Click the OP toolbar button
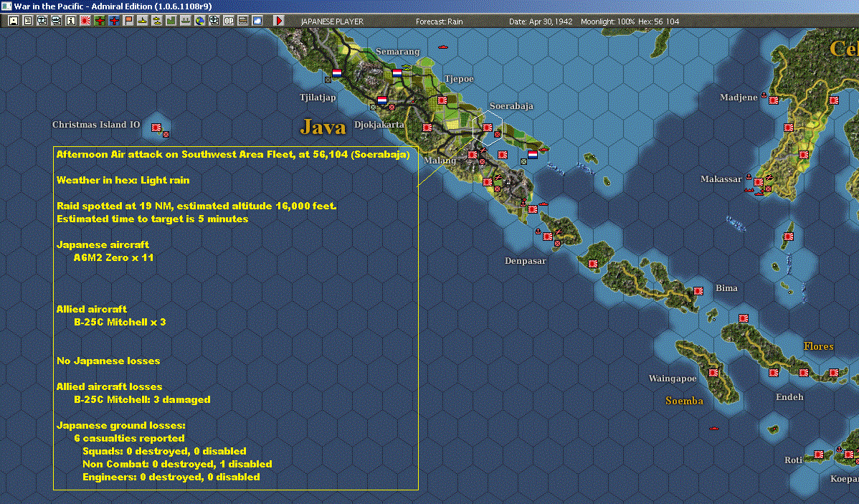This screenshot has width=859, height=504. pos(229,21)
